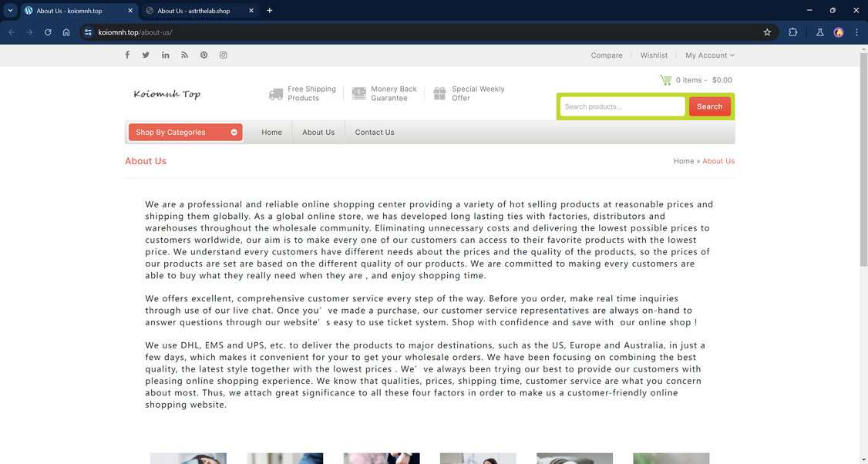
Task: Click the Wishlist link
Action: coord(654,55)
